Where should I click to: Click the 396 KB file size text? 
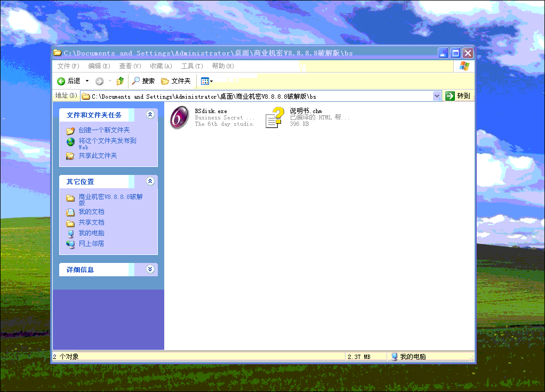pos(299,124)
